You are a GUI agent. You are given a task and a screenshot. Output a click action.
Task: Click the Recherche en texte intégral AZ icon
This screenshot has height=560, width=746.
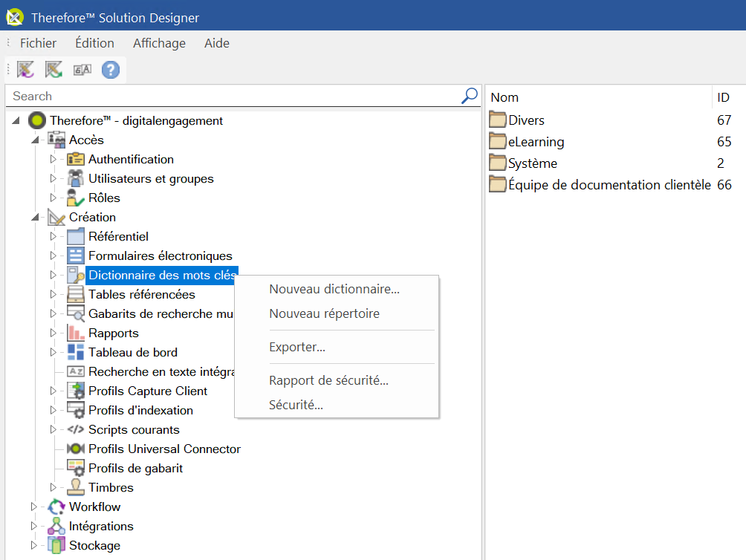[76, 371]
